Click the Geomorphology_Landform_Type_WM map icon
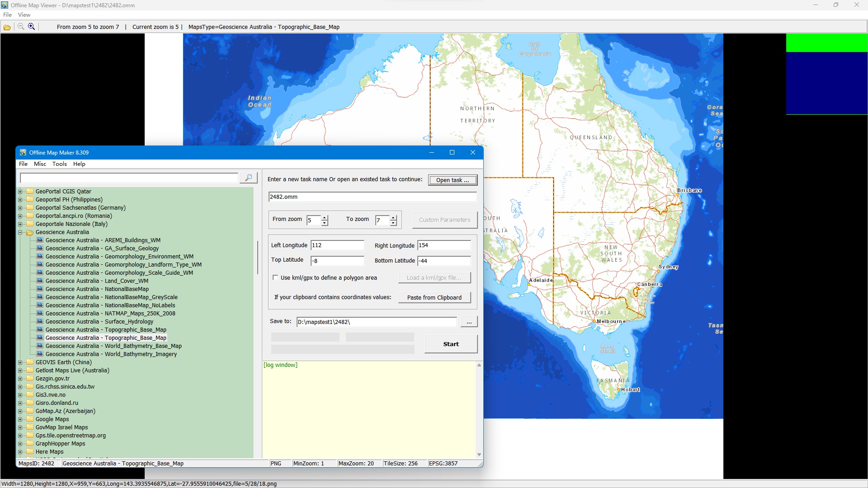868x488 pixels. [x=40, y=264]
